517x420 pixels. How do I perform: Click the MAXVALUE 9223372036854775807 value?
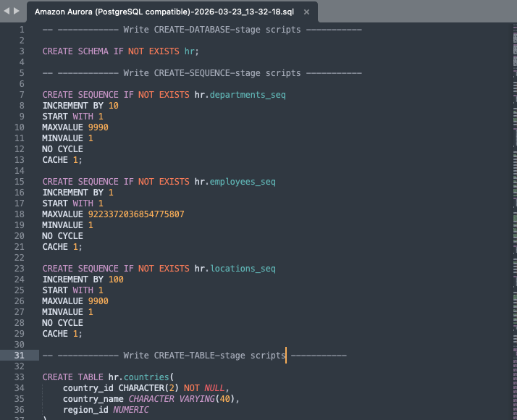[x=136, y=214]
